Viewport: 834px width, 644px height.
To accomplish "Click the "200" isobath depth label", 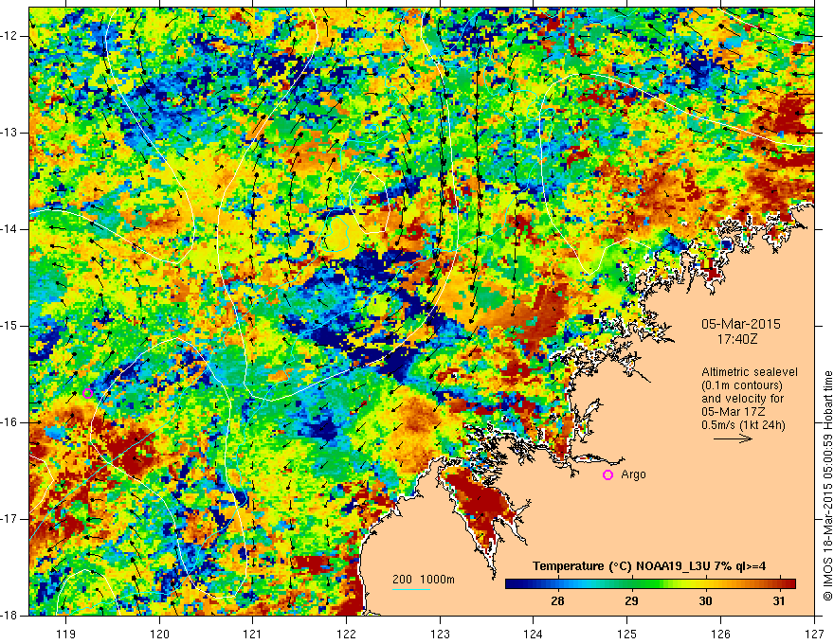I will [402, 580].
